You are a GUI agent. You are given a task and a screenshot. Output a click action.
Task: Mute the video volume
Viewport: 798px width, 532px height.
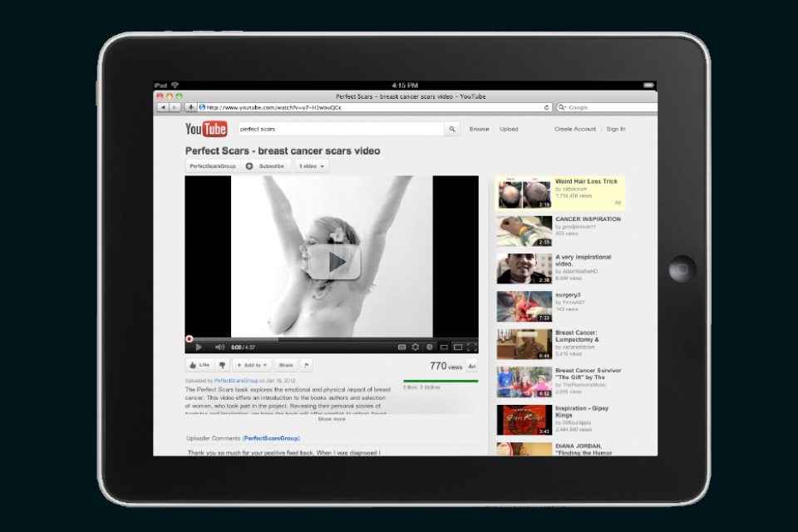click(x=219, y=347)
